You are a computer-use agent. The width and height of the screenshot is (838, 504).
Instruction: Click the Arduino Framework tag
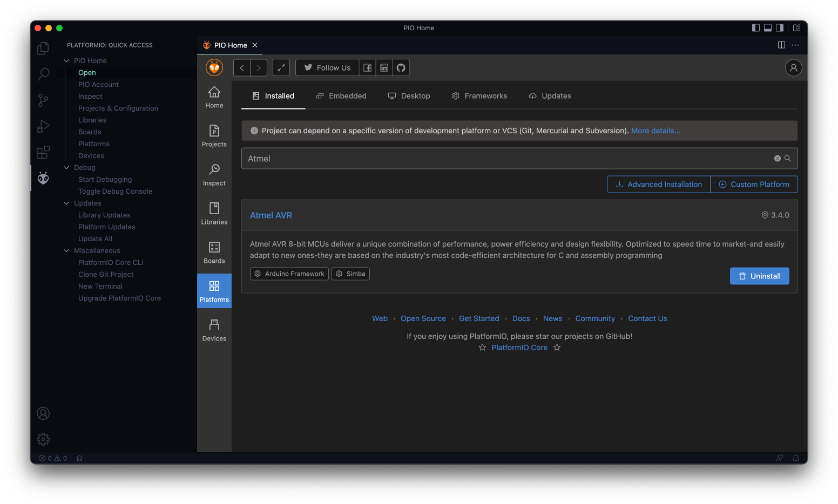tap(289, 274)
